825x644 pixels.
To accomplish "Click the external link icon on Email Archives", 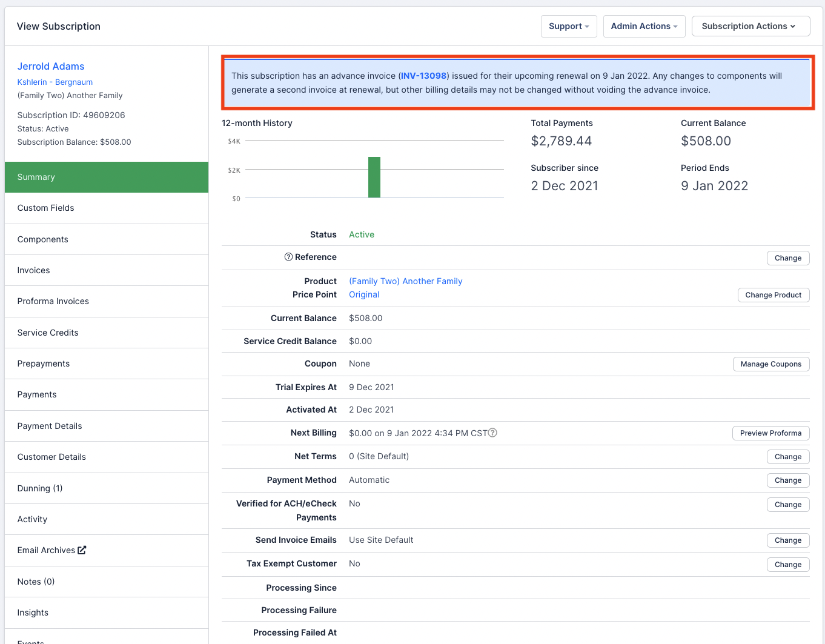I will (82, 550).
